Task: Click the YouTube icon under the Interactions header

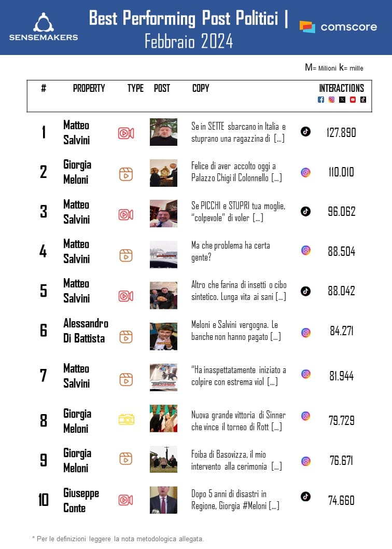Action: [353, 100]
